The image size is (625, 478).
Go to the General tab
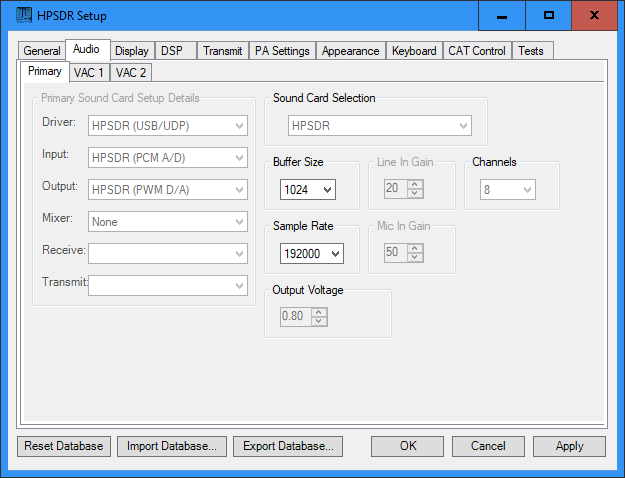[x=42, y=51]
